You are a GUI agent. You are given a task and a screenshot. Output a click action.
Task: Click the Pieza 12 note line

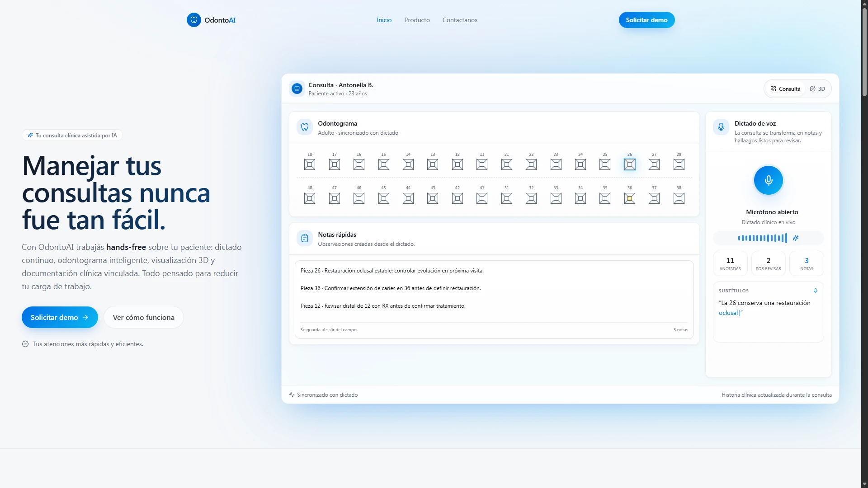tap(383, 306)
